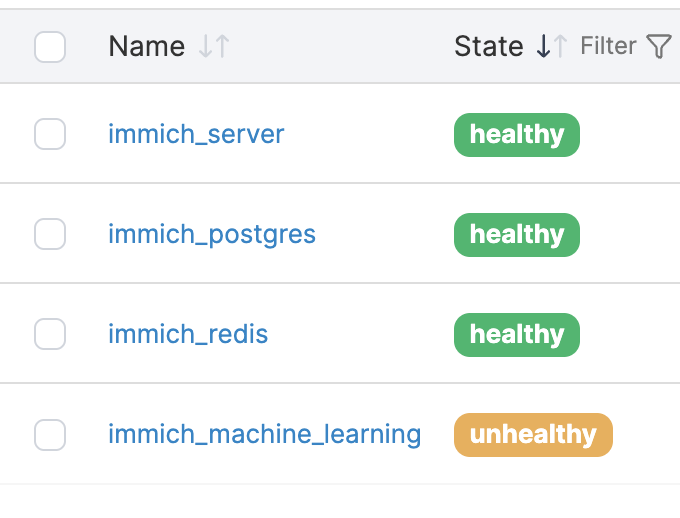Select the immich_server row checkbox
This screenshot has width=680, height=518.
[x=50, y=134]
